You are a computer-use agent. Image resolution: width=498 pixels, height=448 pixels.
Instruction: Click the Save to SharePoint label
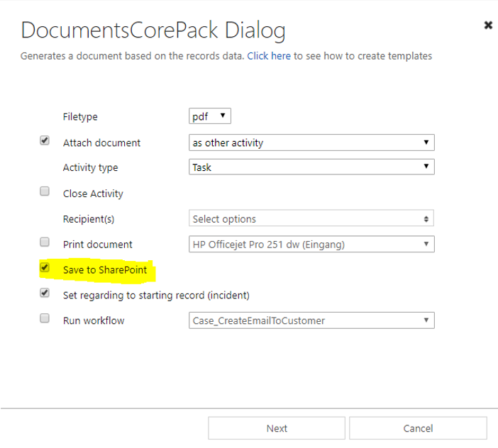click(105, 270)
